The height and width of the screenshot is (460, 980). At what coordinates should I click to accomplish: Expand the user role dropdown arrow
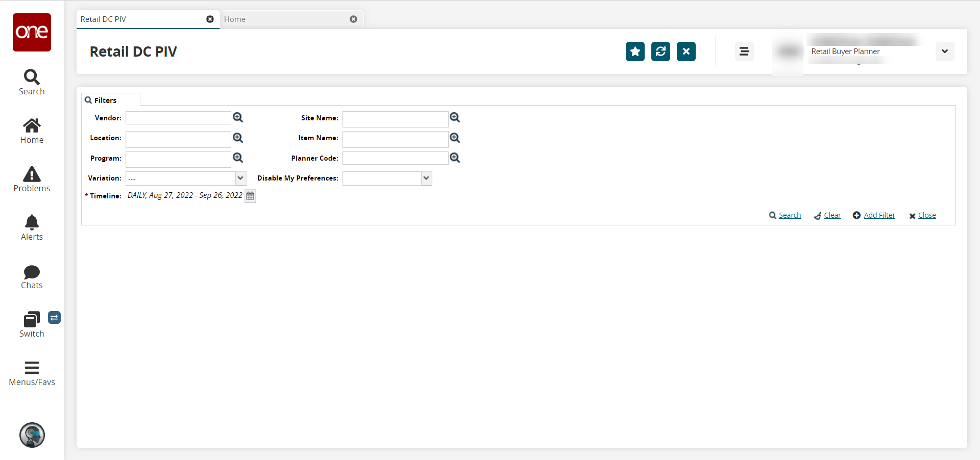[x=945, y=52]
